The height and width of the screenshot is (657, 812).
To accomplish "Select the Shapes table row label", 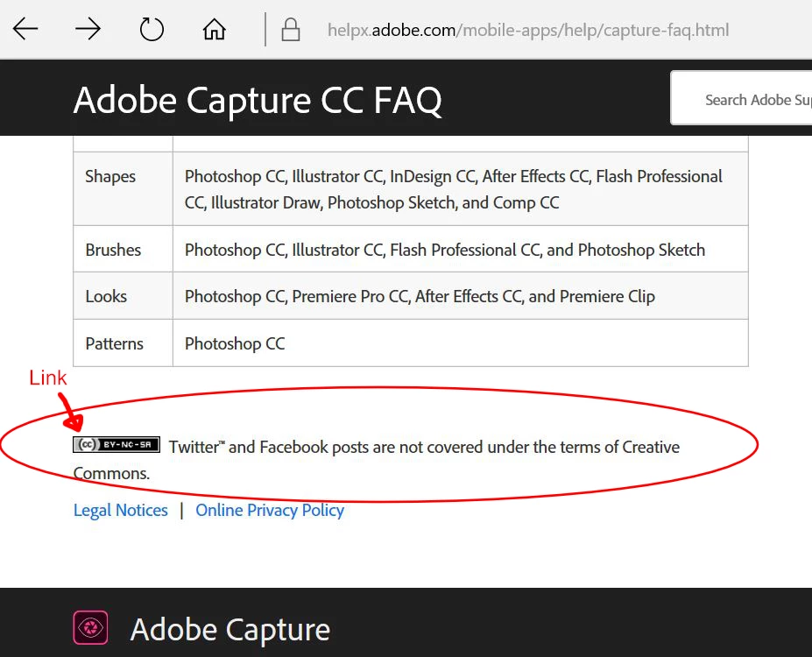I will tap(110, 177).
